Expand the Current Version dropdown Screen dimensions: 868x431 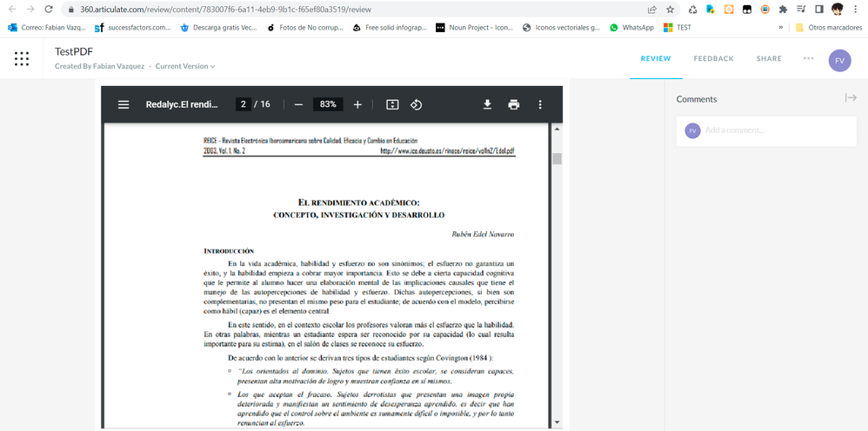(185, 66)
